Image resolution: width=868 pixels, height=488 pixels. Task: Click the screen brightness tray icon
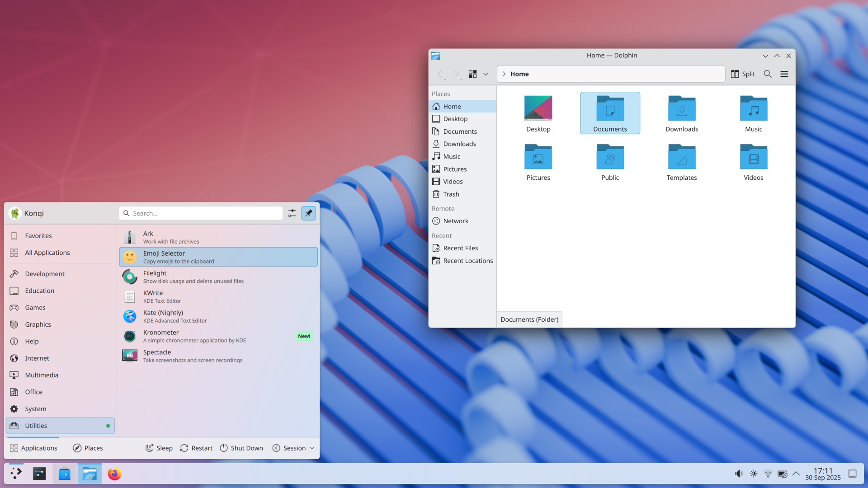coord(753,474)
